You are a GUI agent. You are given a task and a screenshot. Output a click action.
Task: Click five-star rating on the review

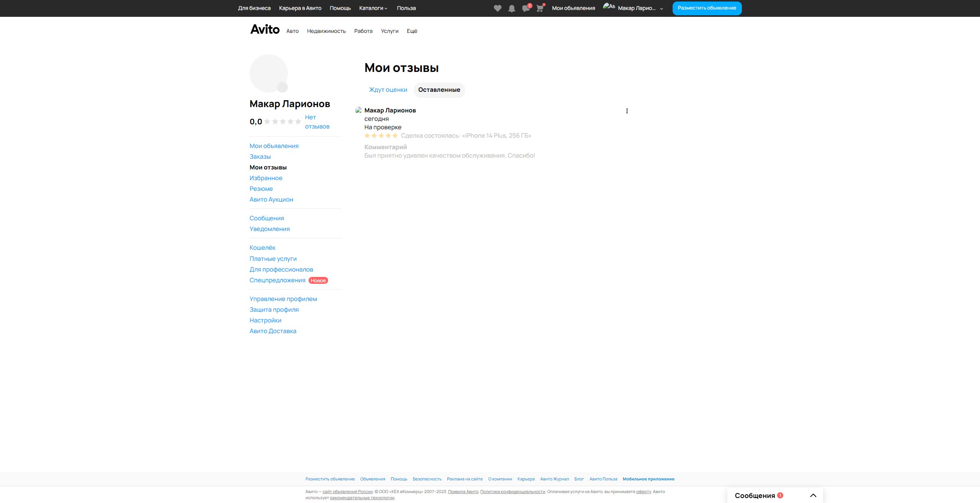(381, 136)
